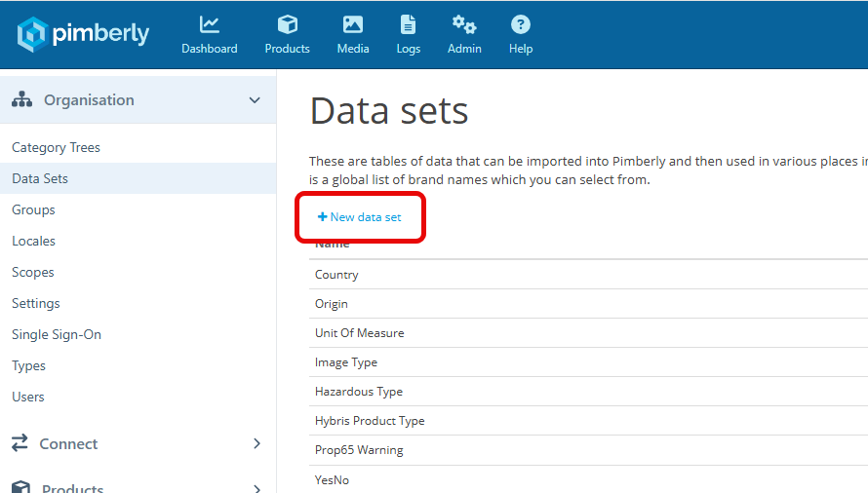
Task: Open the Help question mark icon
Action: coord(521,24)
